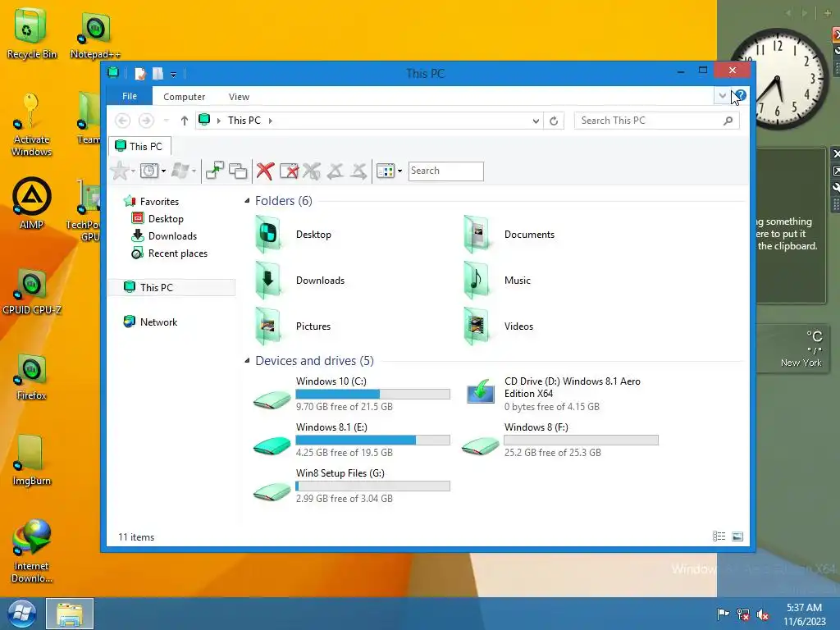Click the window list toolbar icon

238,171
